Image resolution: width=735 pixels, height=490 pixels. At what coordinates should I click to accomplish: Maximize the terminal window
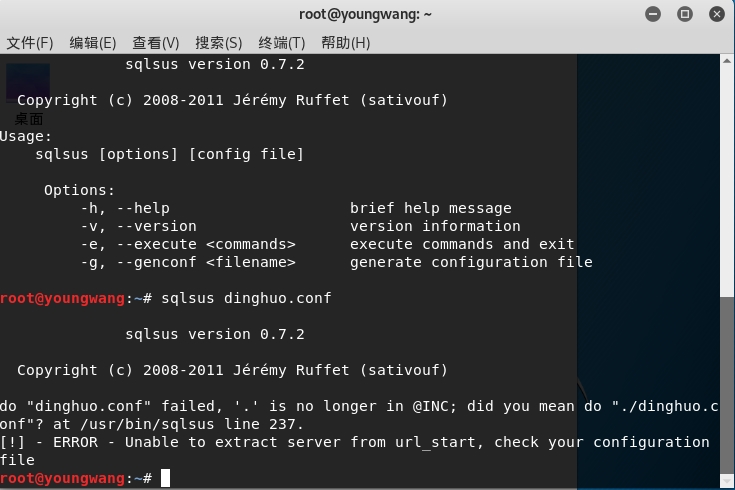click(x=685, y=14)
